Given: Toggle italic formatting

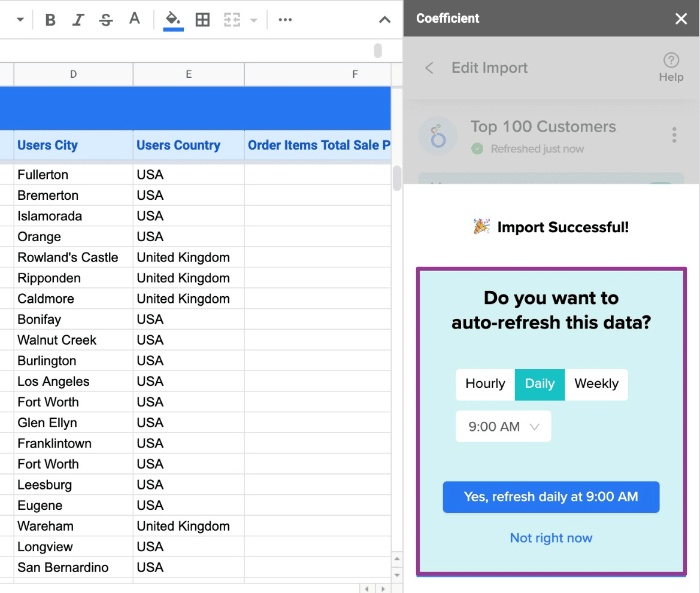Looking at the screenshot, I should [x=78, y=20].
